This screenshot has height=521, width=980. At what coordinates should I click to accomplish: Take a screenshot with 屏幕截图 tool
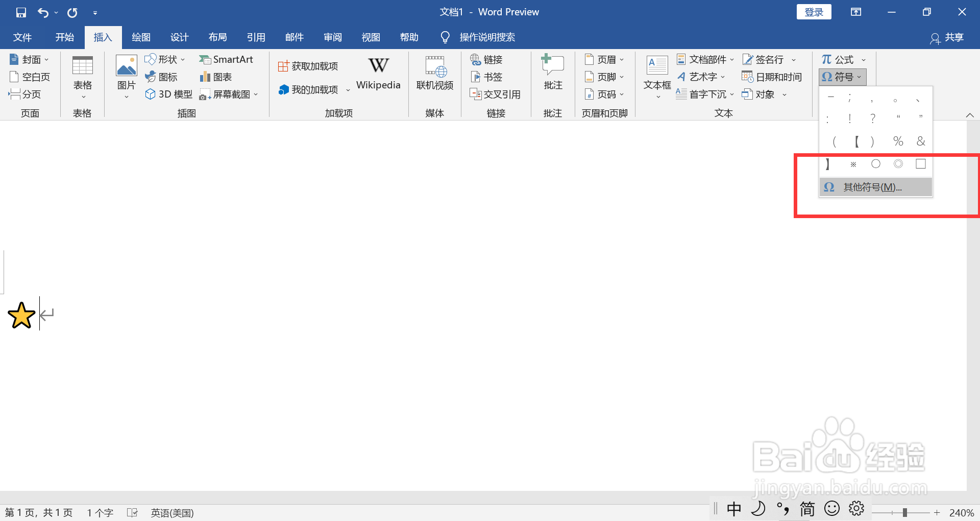[228, 94]
